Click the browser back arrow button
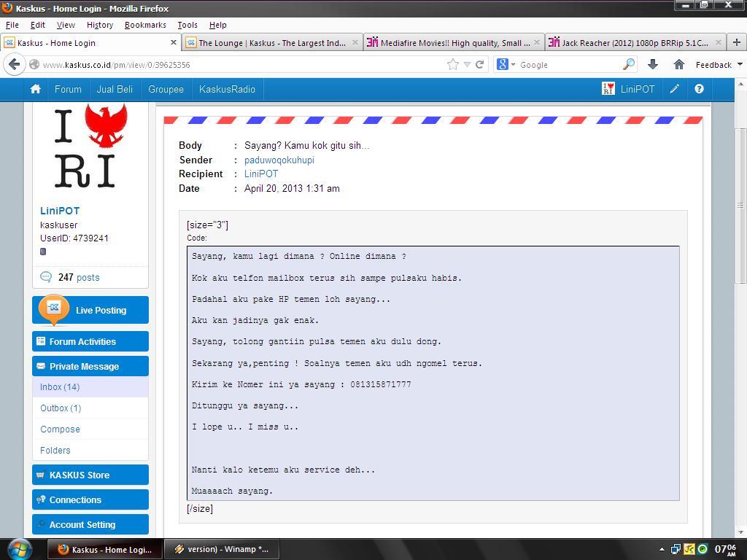The width and height of the screenshot is (747, 560). (x=15, y=64)
